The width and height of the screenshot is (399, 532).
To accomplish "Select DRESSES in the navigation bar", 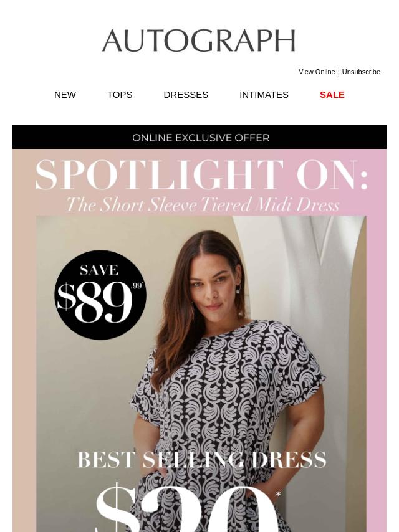I will [x=186, y=95].
